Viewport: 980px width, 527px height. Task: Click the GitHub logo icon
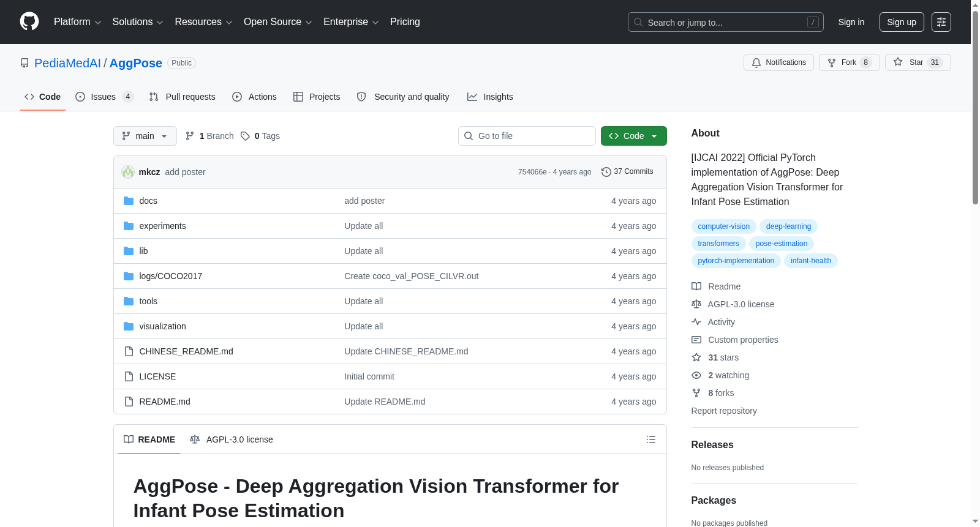[29, 21]
